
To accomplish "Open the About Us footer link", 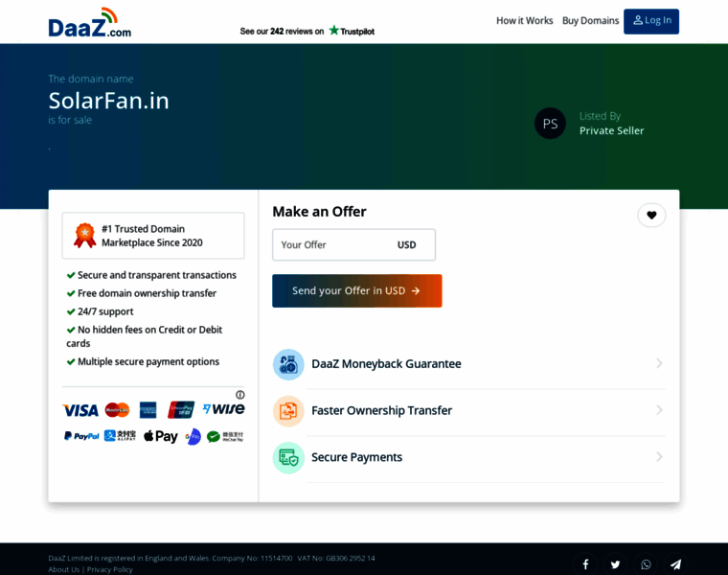I will [x=64, y=569].
